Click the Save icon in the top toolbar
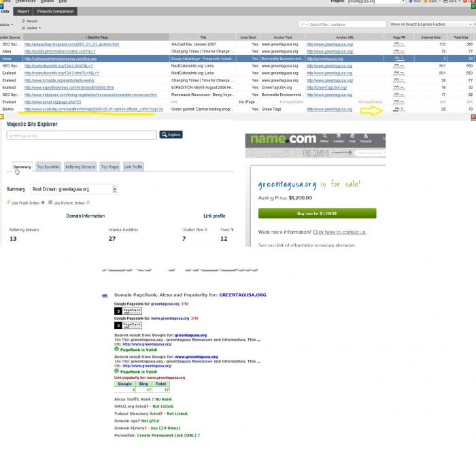Viewport: 476px width, 455px height. pos(445,1)
